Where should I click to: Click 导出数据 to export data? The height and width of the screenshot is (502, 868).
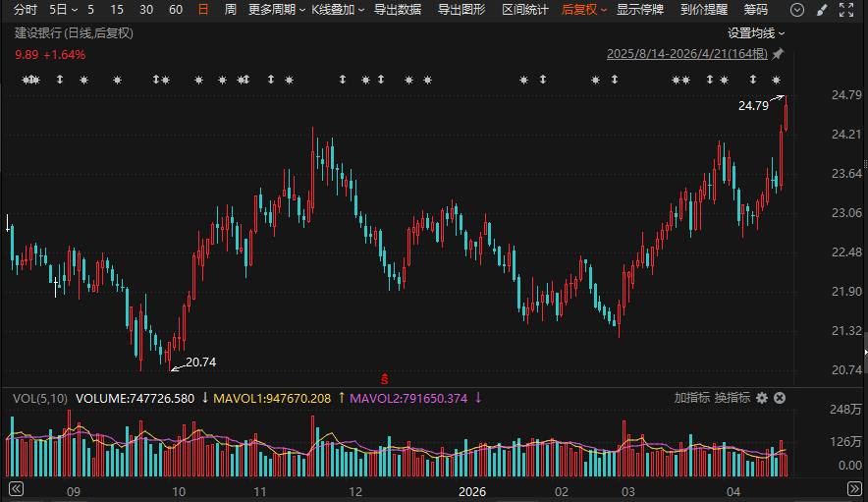(398, 10)
